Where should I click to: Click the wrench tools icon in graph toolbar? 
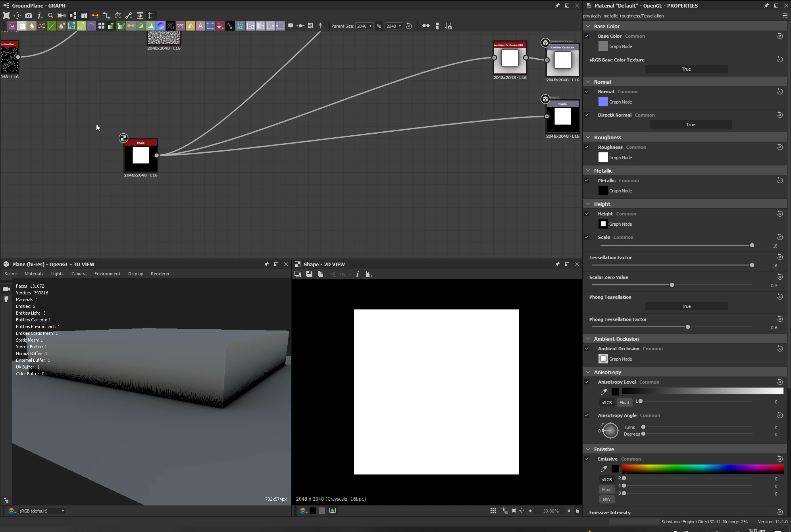[x=129, y=15]
